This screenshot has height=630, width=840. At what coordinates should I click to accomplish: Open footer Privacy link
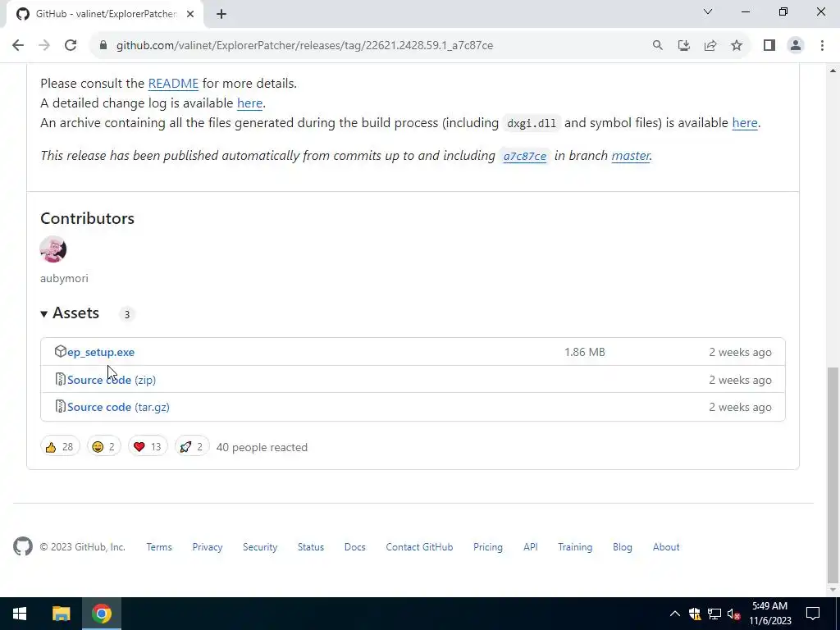click(208, 547)
